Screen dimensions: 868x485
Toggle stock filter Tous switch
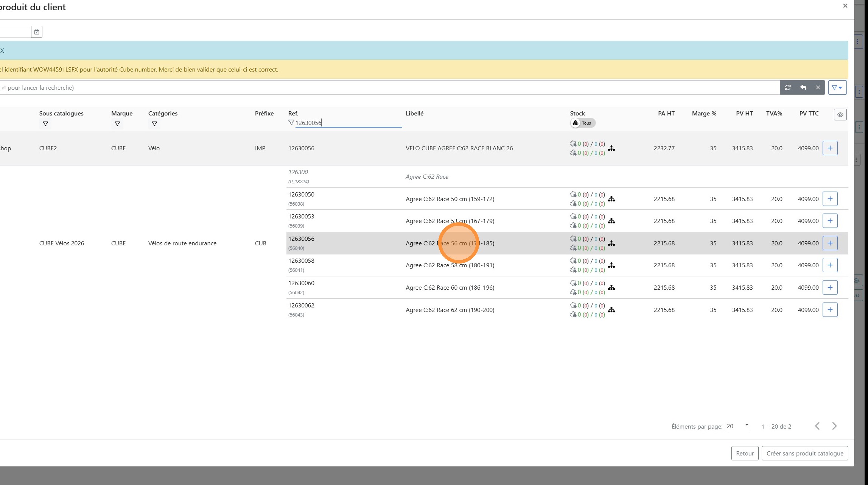pos(583,123)
